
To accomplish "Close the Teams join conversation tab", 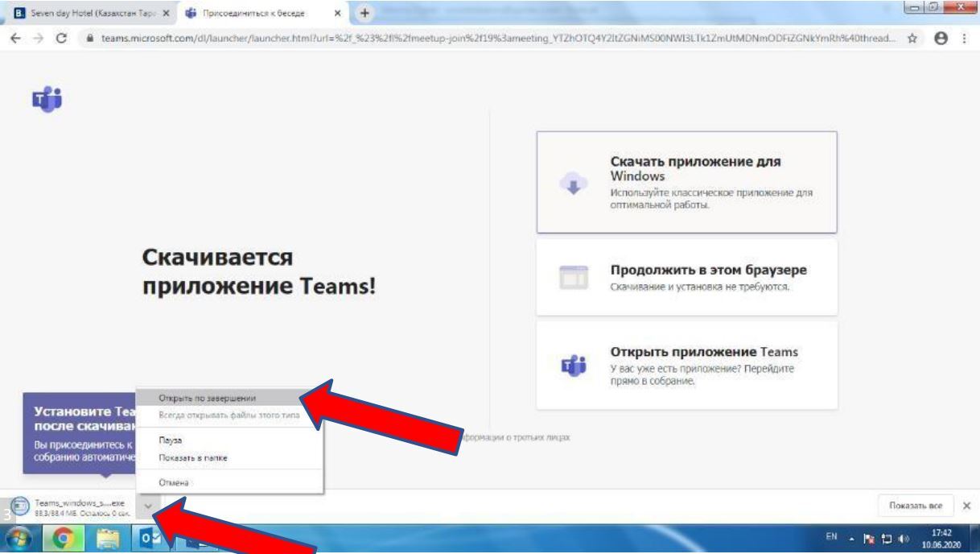I will (x=338, y=14).
